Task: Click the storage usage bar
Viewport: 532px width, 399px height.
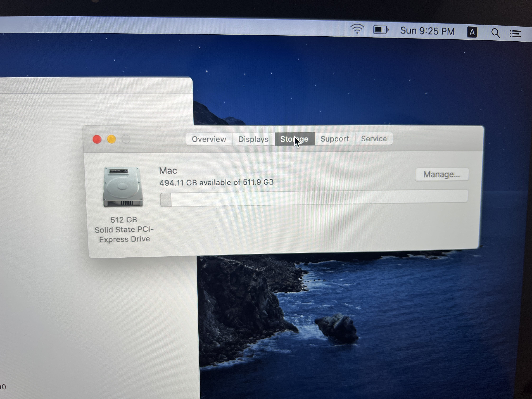Action: coord(314,198)
